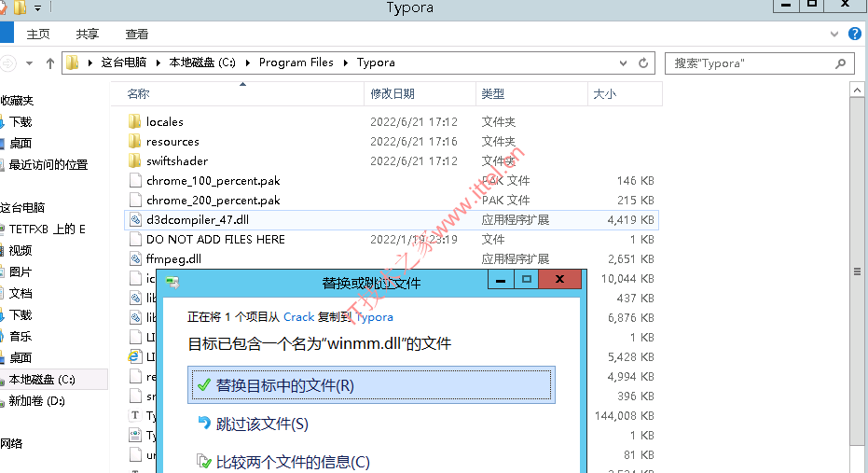Refresh the Typora folder view
The width and height of the screenshot is (868, 473).
[x=643, y=63]
